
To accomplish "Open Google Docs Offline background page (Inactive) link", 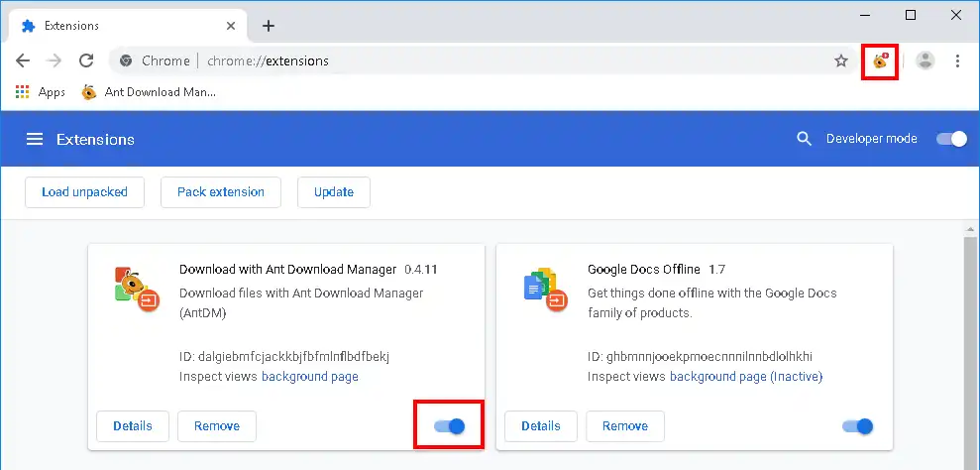I will click(746, 377).
